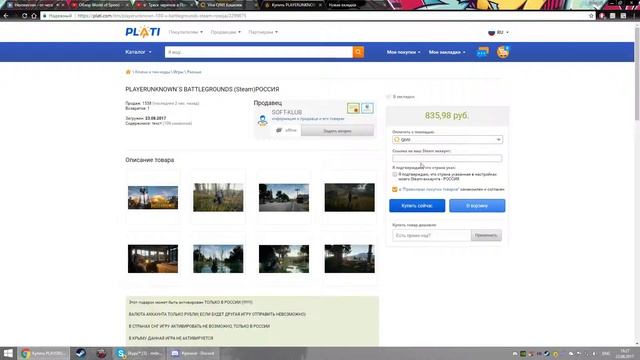Viewport: 640px width, 360px height.
Task: Click the site search input field
Action: [259, 52]
